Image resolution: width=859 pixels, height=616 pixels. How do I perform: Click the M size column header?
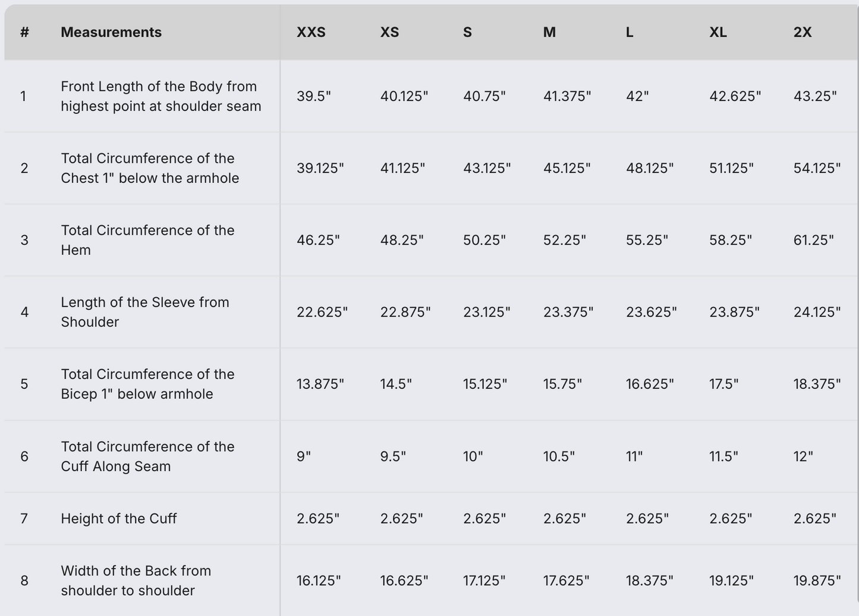549,32
